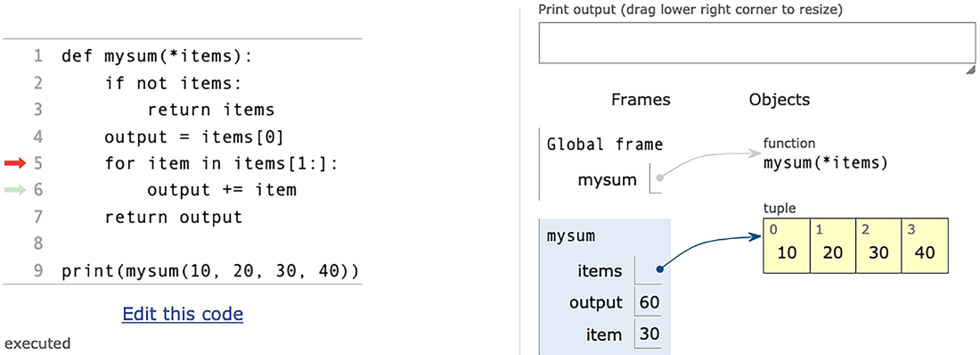The height and width of the screenshot is (355, 980).
Task: Click code line 4 'output = items[0]'
Action: tap(194, 137)
